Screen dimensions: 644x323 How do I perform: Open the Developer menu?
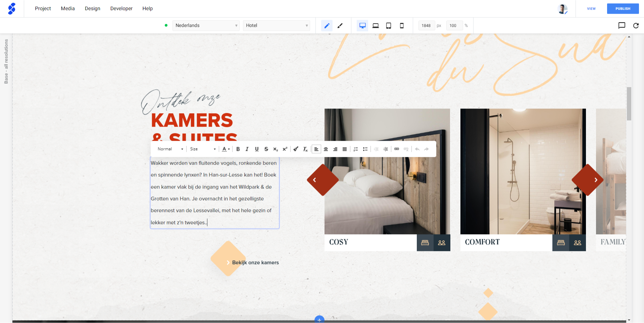tap(121, 8)
